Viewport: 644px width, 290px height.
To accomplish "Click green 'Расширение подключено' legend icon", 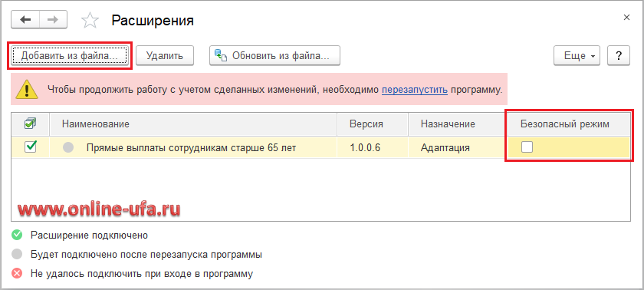I will (17, 236).
